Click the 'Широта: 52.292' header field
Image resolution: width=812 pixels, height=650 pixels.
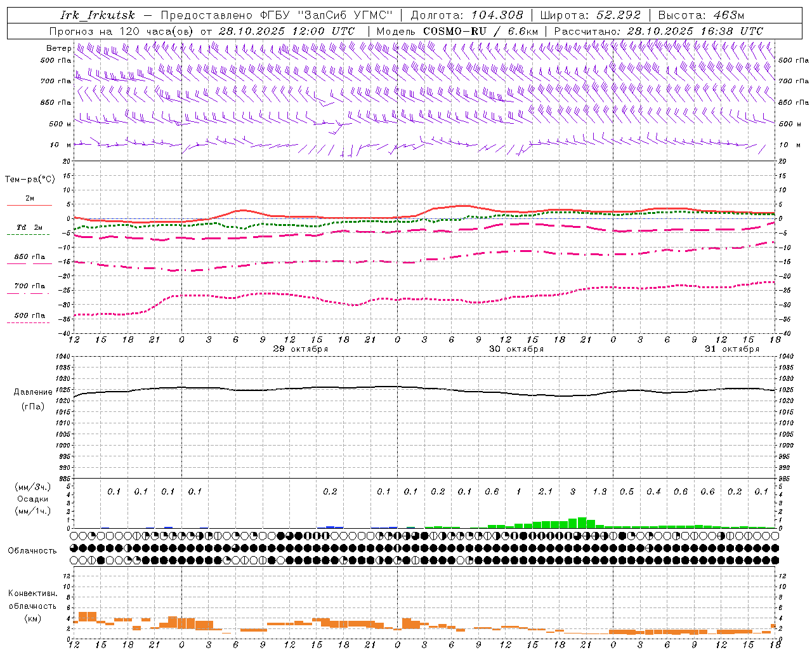(x=591, y=15)
